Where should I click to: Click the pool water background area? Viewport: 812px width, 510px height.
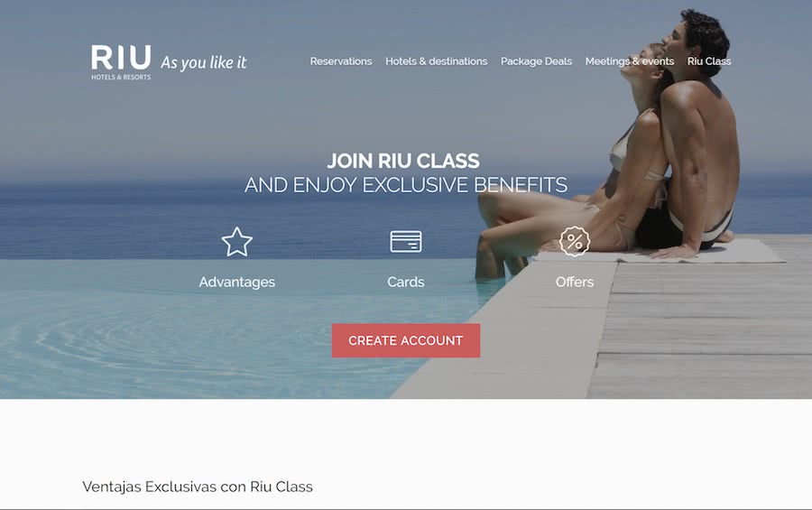point(155,337)
